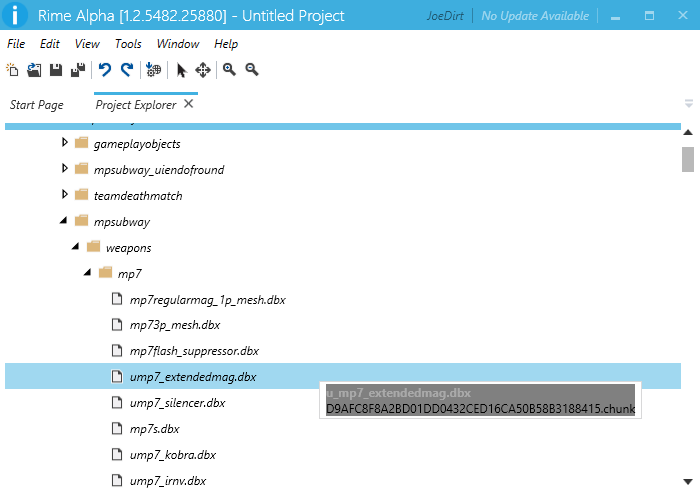The height and width of the screenshot is (500, 700).
Task: Click file icon beside ump7_silencer.dbx
Action: [117, 402]
